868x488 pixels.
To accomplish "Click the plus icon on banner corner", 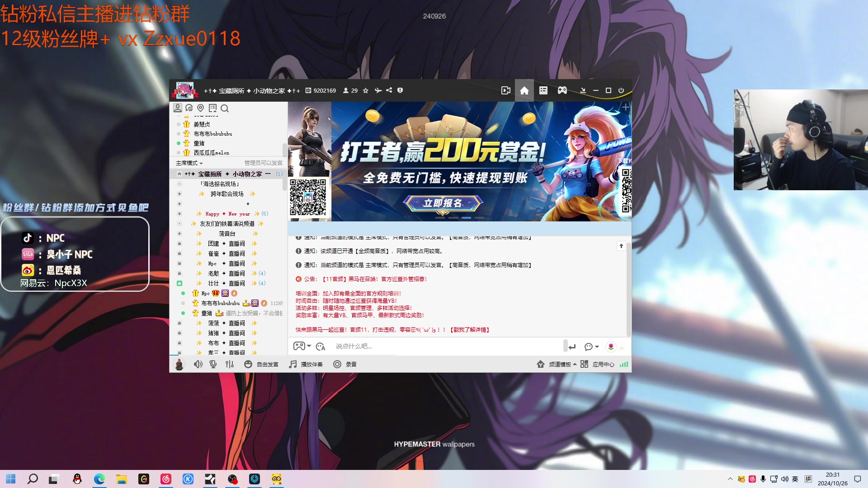I will tap(626, 107).
